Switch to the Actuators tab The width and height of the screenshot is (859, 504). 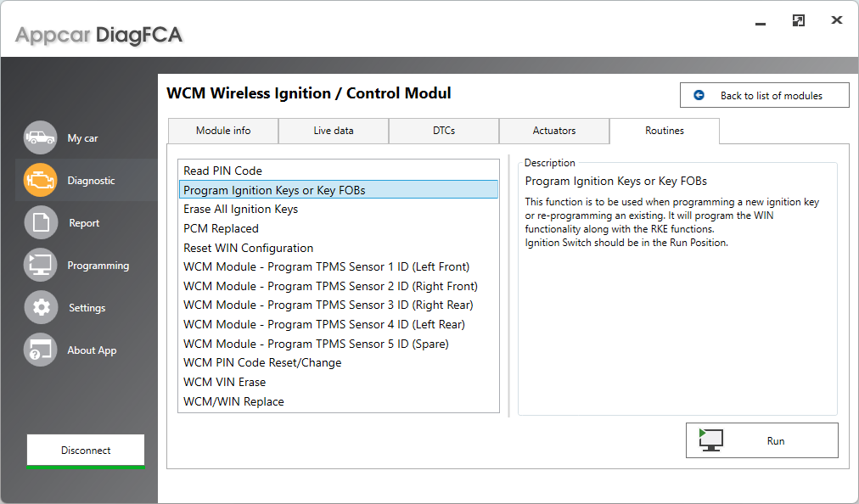point(553,131)
